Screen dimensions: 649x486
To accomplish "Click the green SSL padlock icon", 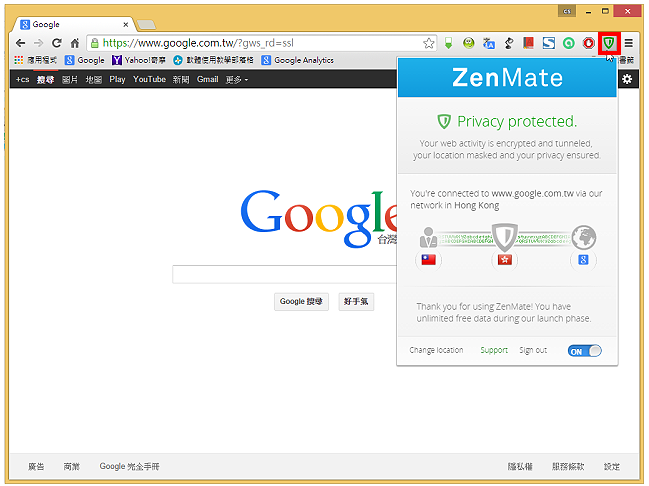I will coord(95,43).
